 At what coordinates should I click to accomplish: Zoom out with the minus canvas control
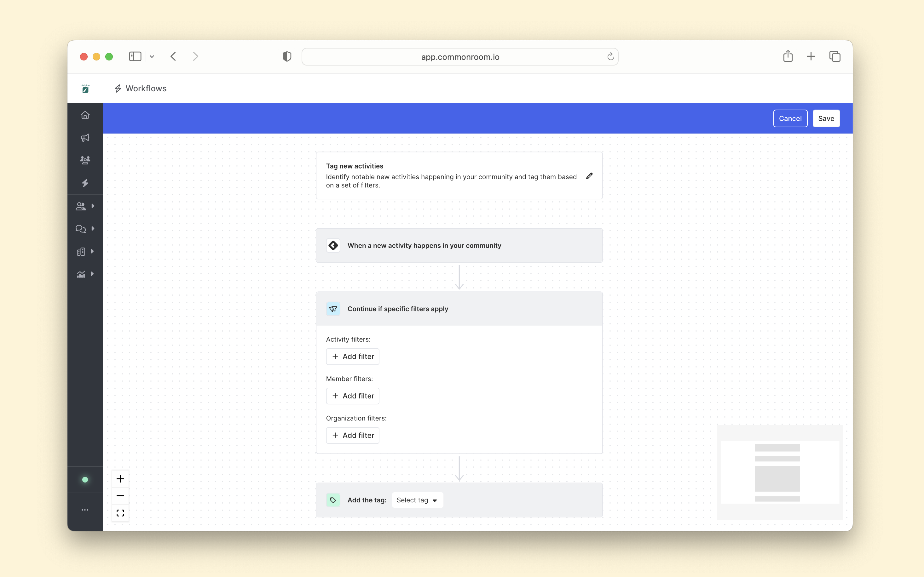coord(120,496)
